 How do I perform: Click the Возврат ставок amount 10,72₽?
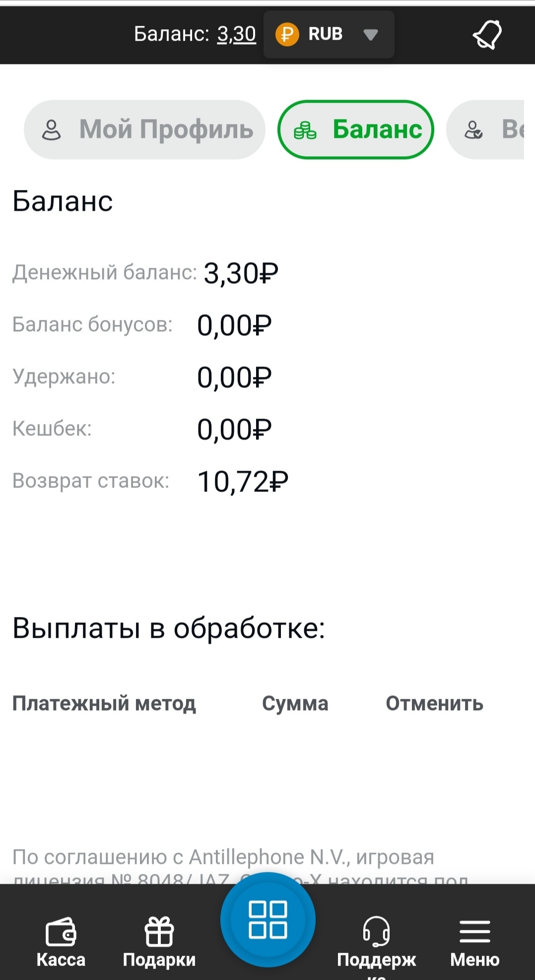coord(243,482)
